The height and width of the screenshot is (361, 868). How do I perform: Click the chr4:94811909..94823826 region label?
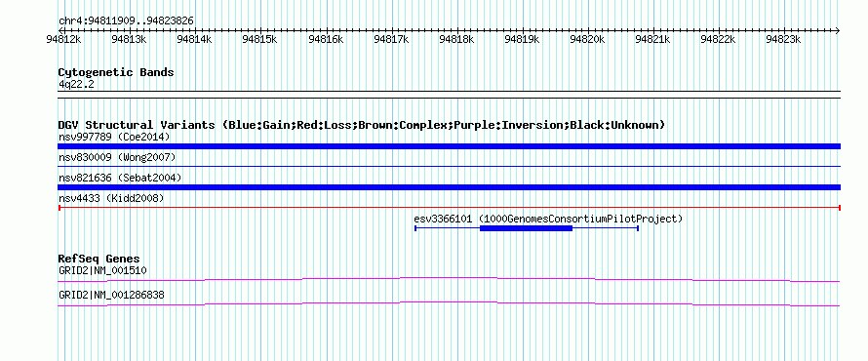[126, 21]
